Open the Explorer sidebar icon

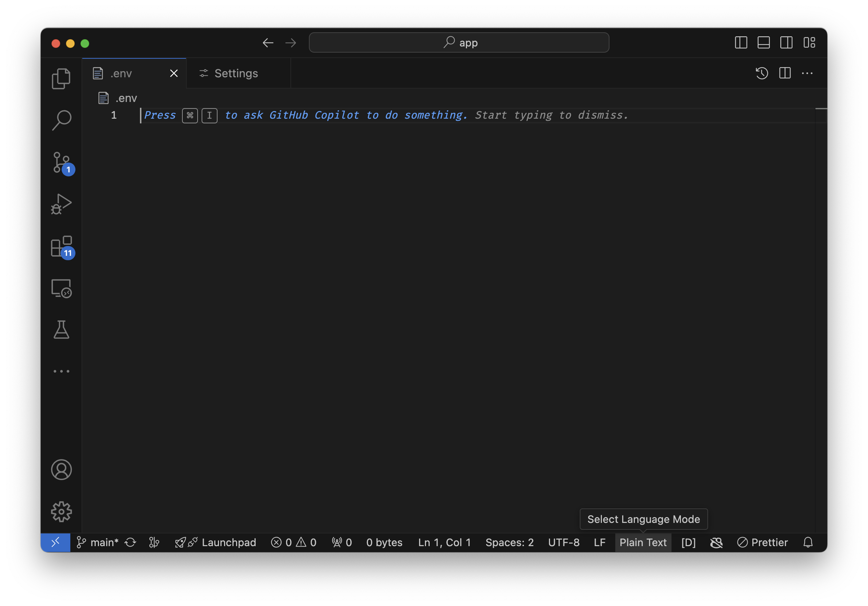pos(61,78)
